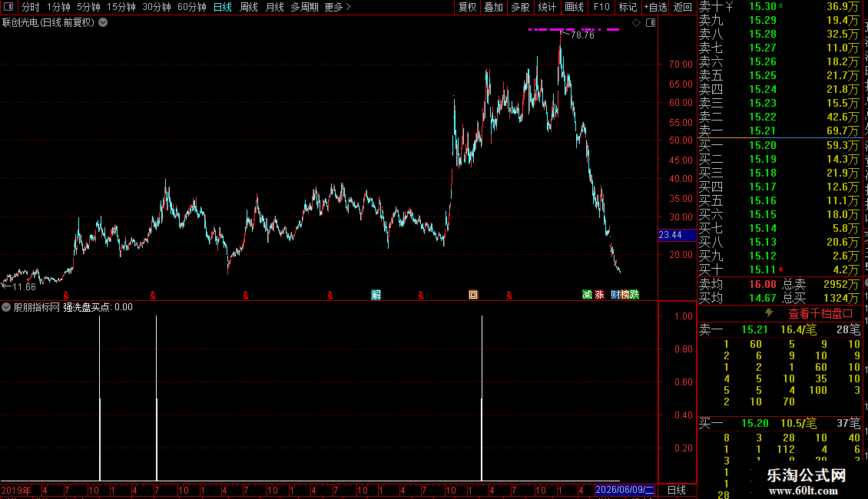This screenshot has height=499, width=868.
Task: Click the 解 info marker on chart
Action: [376, 295]
